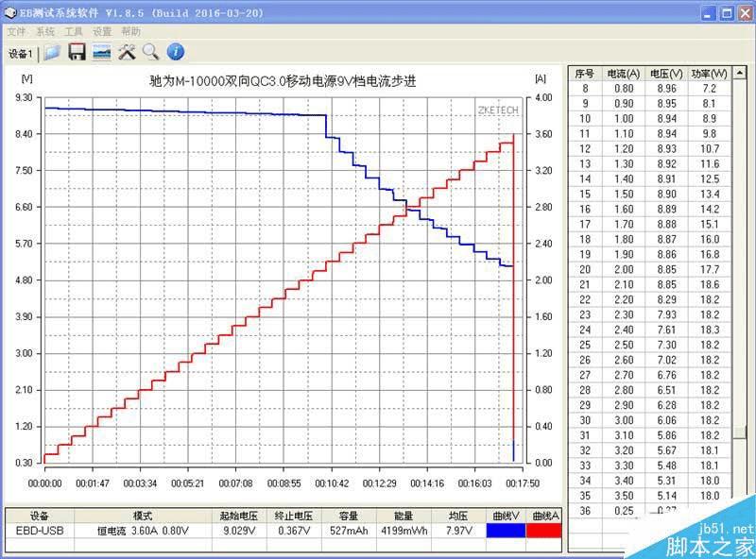This screenshot has width=756, height=559.
Task: Click the 4199mWh energy cell
Action: point(404,531)
